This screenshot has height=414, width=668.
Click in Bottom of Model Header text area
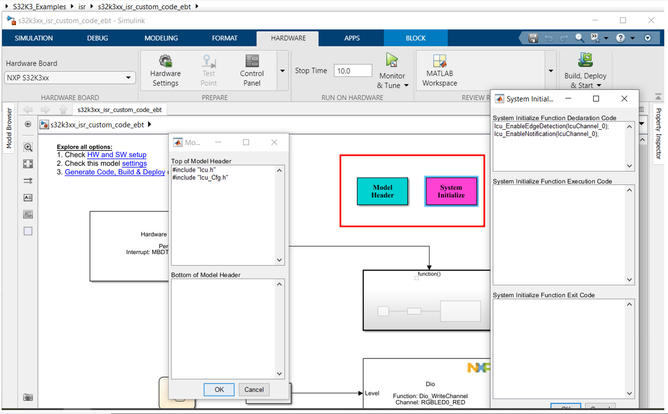pos(224,329)
